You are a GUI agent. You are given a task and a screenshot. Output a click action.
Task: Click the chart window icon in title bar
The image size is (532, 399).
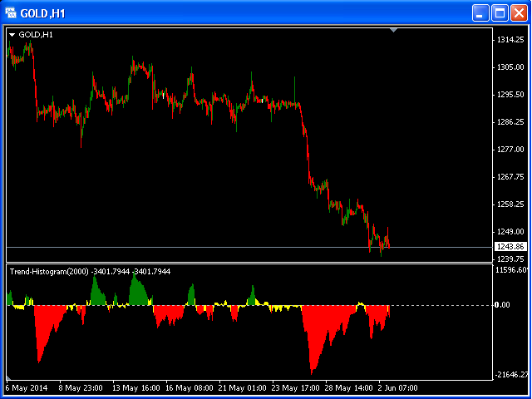point(11,13)
